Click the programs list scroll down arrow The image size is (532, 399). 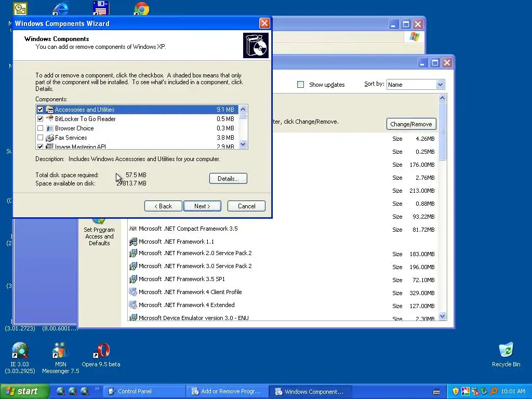pos(442,316)
